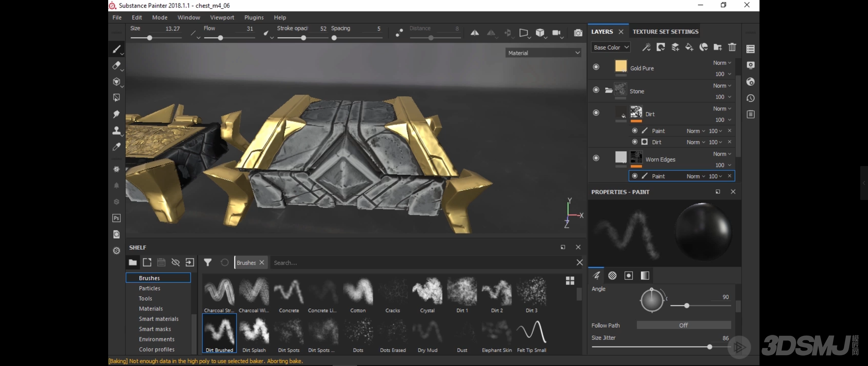This screenshot has height=366, width=868.
Task: Select the Projection tool
Action: (x=116, y=82)
